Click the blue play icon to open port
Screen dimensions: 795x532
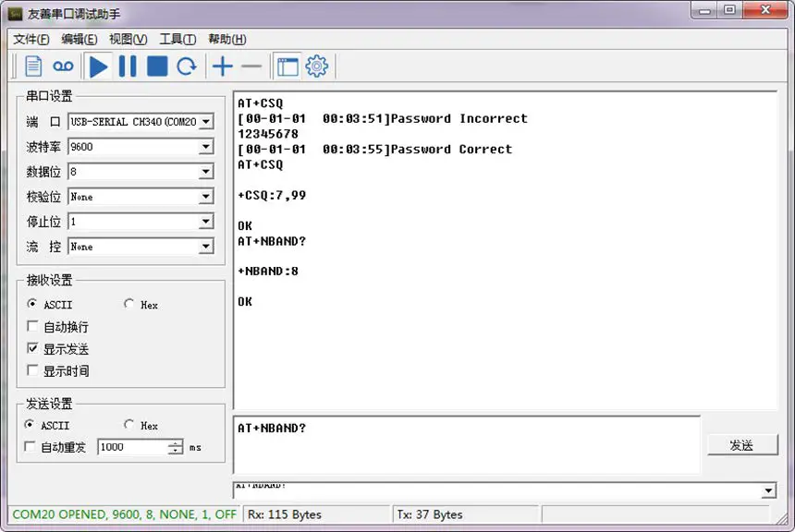point(98,66)
